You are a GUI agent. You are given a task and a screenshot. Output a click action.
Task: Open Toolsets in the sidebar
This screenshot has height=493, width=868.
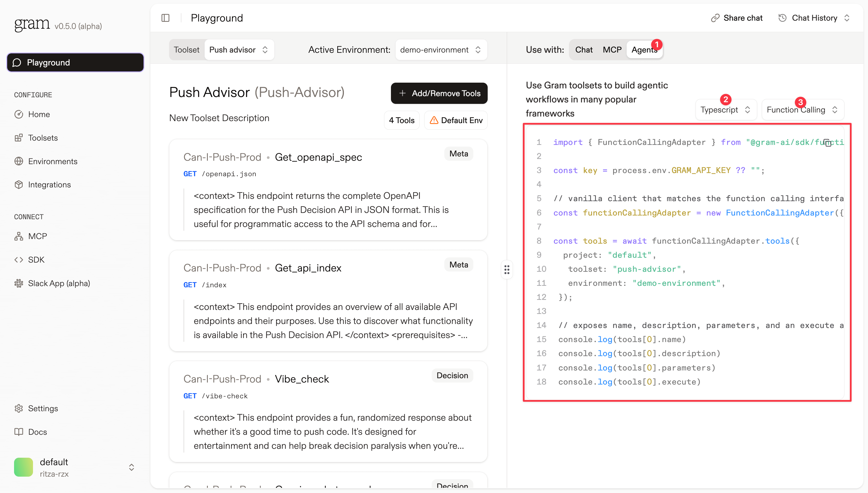click(75, 138)
